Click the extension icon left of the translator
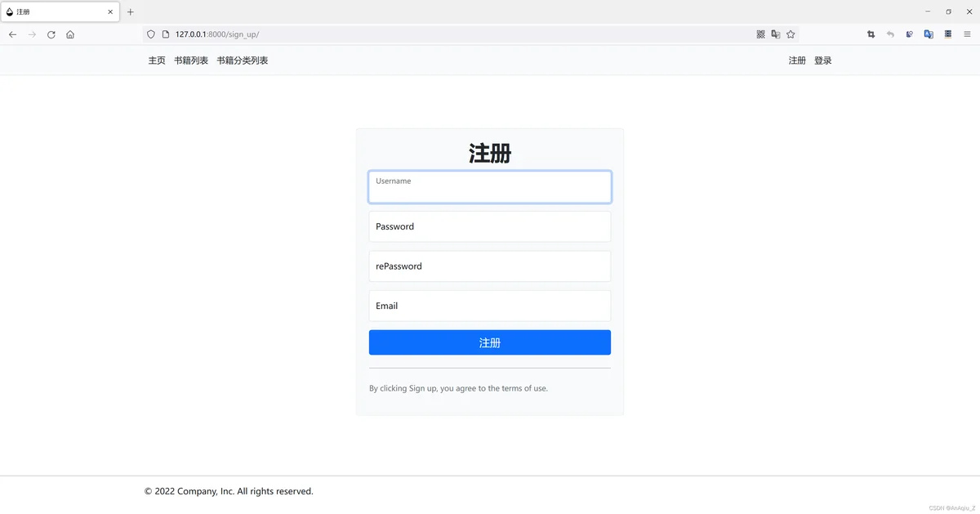980x514 pixels. coord(909,34)
